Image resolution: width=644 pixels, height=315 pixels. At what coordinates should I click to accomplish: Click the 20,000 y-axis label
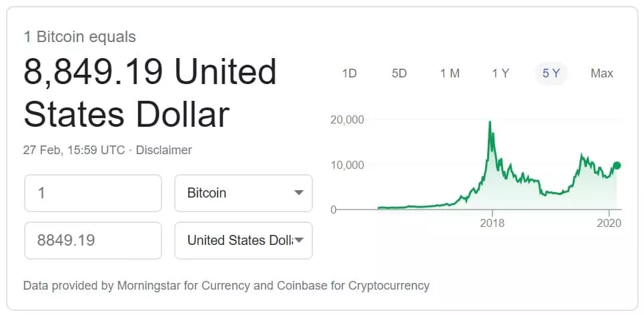point(347,119)
